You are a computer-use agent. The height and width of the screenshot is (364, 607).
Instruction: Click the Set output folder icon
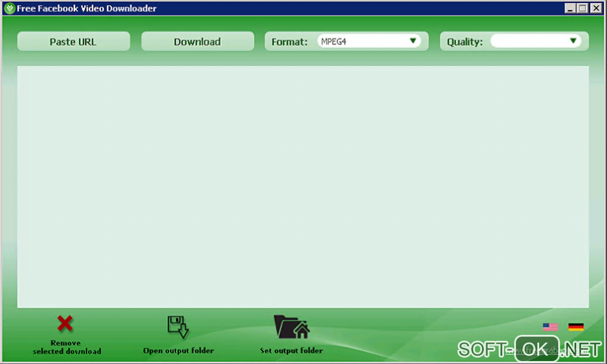(x=292, y=327)
